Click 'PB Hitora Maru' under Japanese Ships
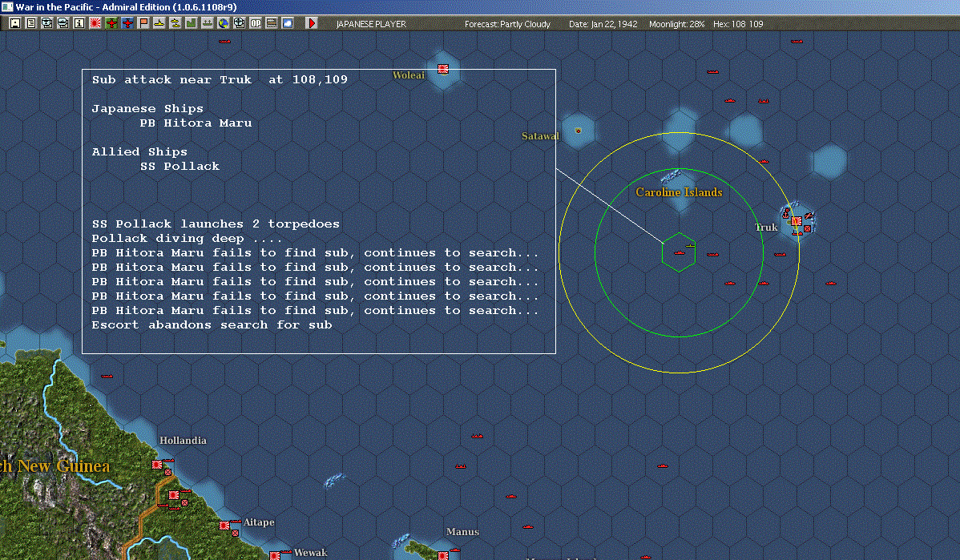The width and height of the screenshot is (960, 560). 196,123
